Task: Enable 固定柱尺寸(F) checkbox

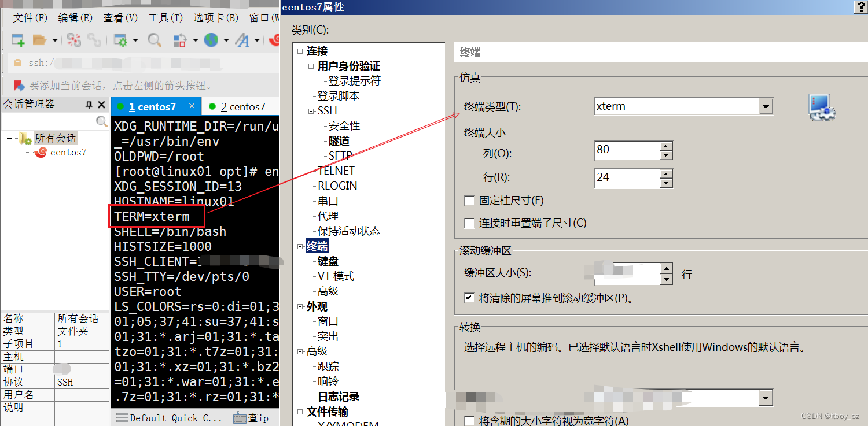Action: pos(470,201)
